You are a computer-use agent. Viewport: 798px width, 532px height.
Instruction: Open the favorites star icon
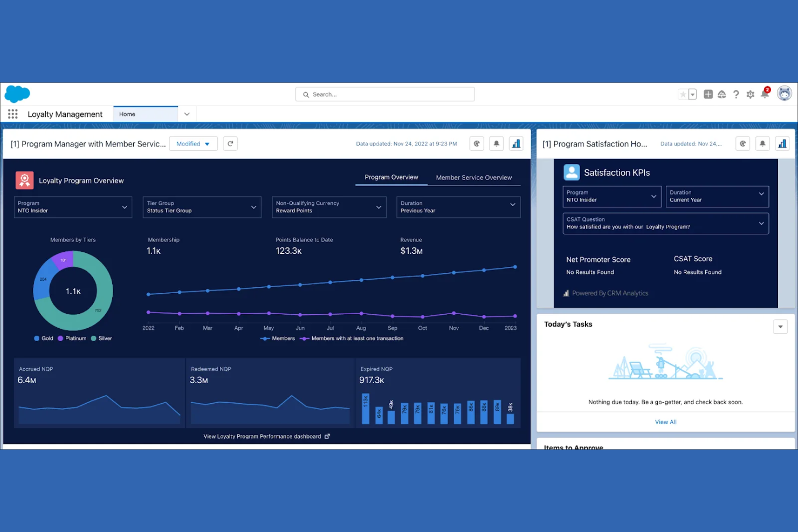(683, 94)
